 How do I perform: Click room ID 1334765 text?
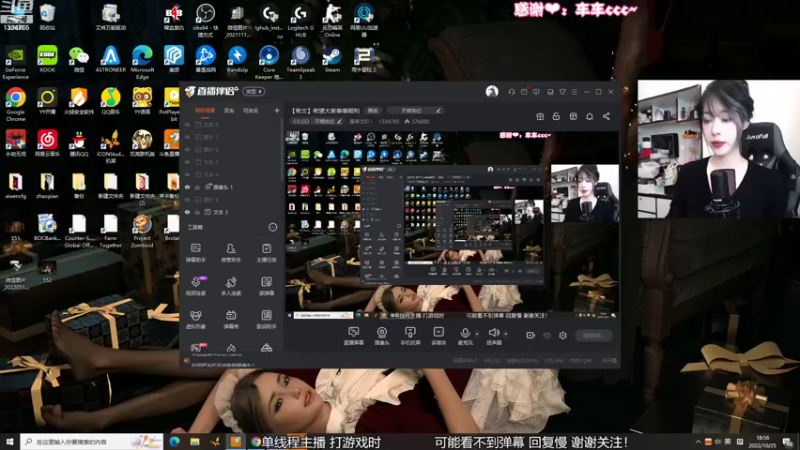(x=388, y=121)
